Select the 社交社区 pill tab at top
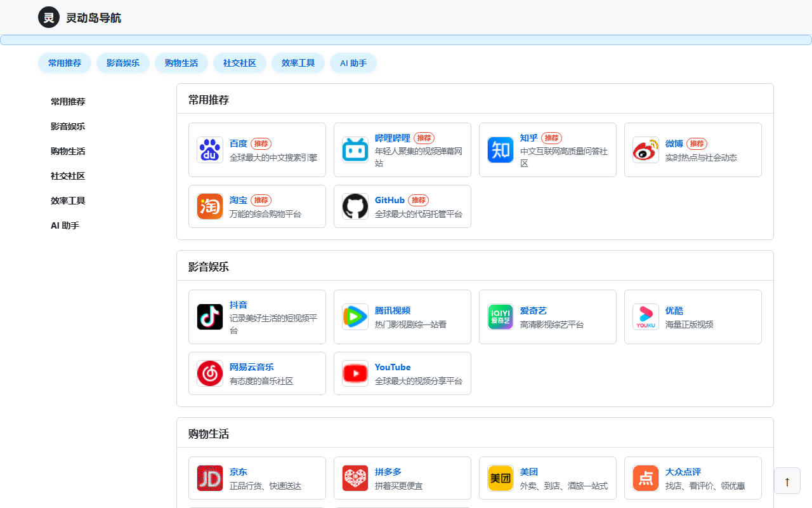Screen dimensions: 812x508 [240, 63]
